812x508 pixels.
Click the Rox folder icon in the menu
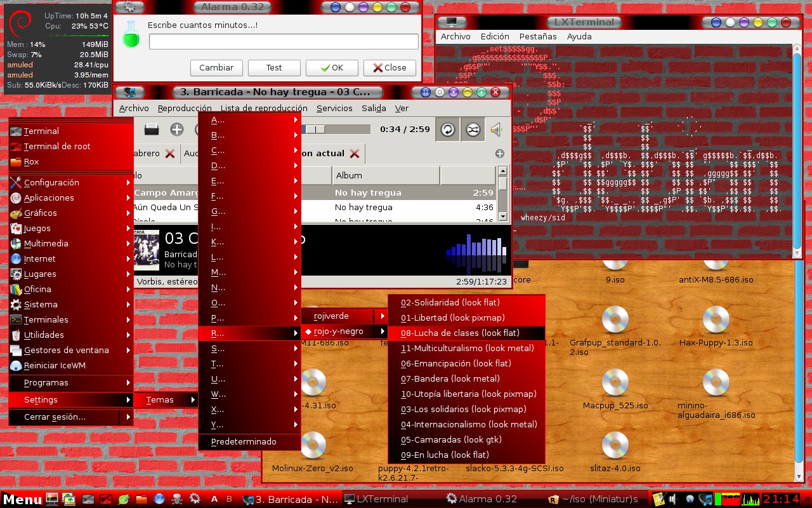coord(16,162)
